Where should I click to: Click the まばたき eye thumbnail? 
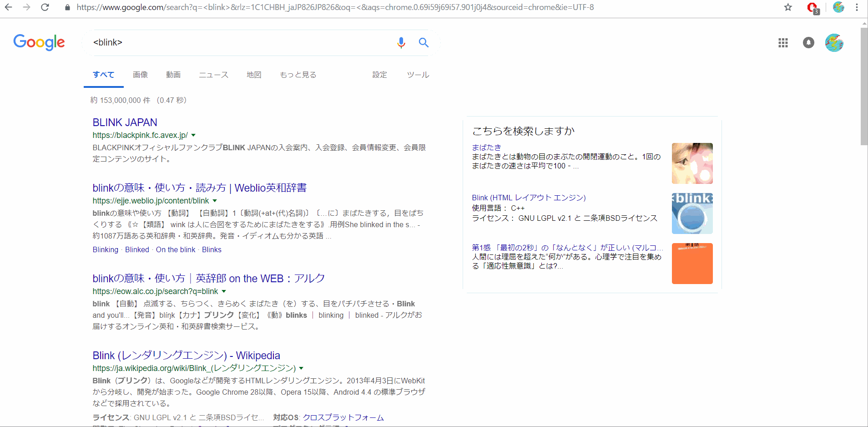(692, 163)
